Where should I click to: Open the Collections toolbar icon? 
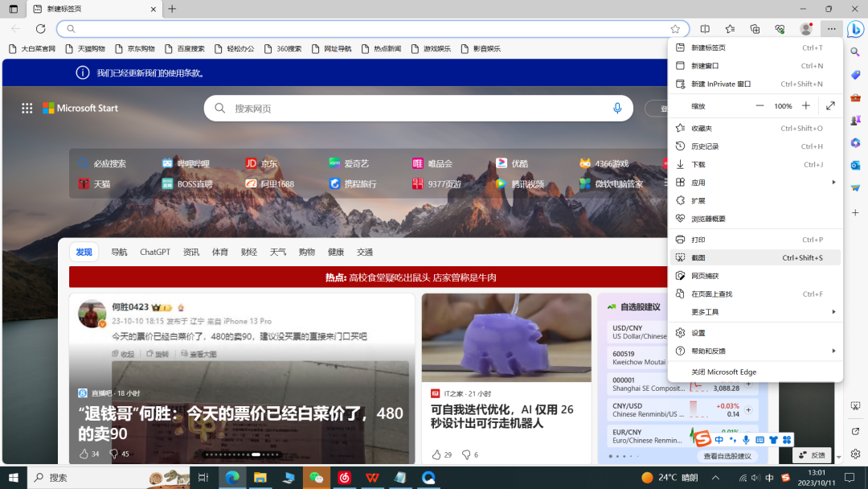pos(755,29)
